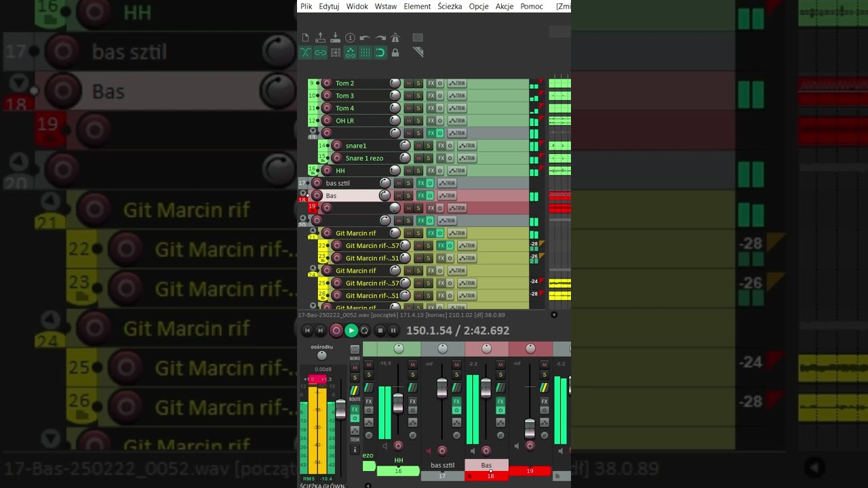The width and height of the screenshot is (868, 488).
Task: Click the New project icon in toolbar
Action: tap(306, 38)
